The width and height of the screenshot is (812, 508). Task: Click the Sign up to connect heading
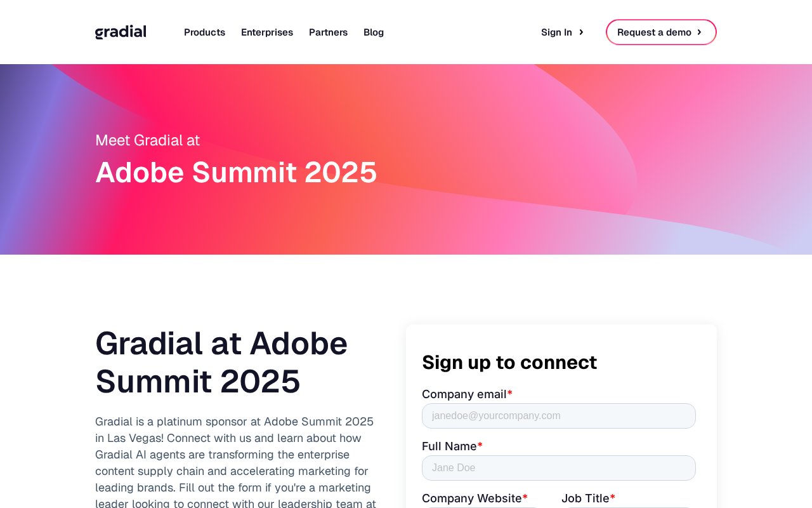click(x=509, y=363)
